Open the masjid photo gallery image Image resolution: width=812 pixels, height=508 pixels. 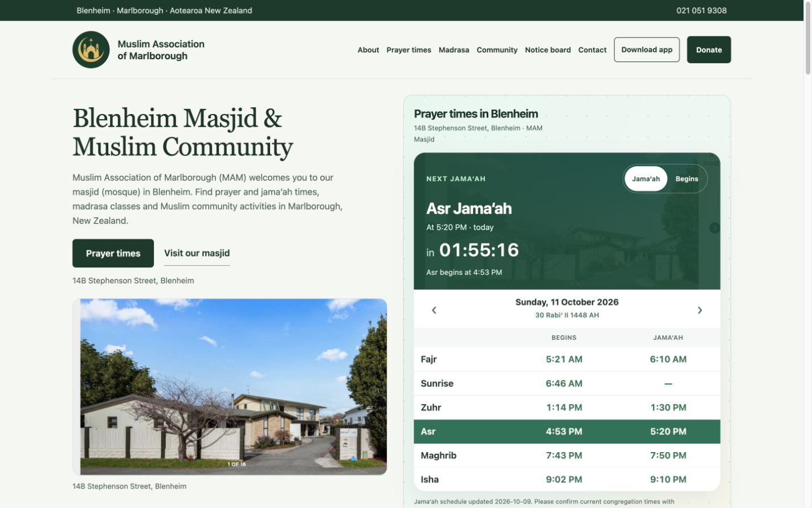[230, 387]
